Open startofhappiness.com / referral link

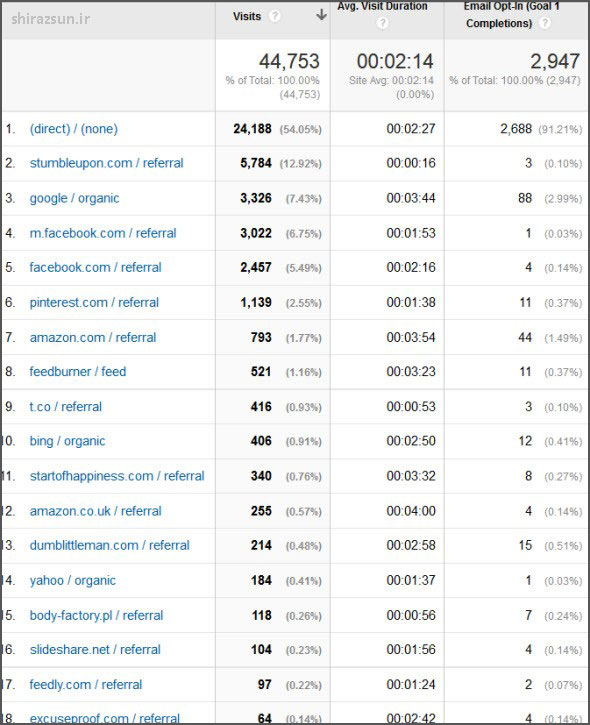tap(117, 476)
